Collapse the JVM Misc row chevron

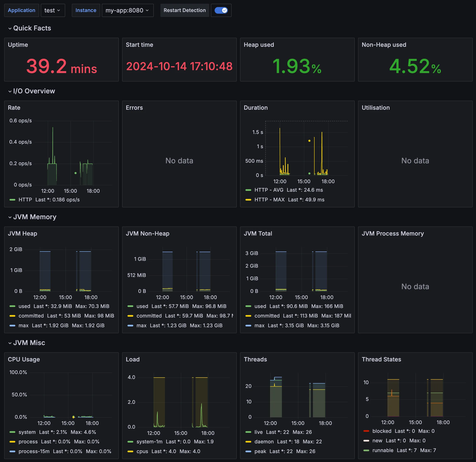coord(10,343)
